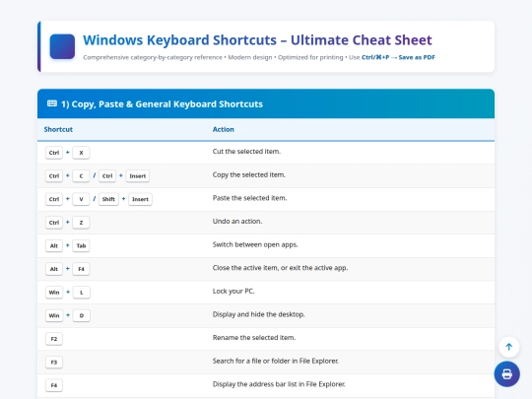Viewport: 532px width, 399px height.
Task: Click the Win key beside D
Action: pos(54,315)
